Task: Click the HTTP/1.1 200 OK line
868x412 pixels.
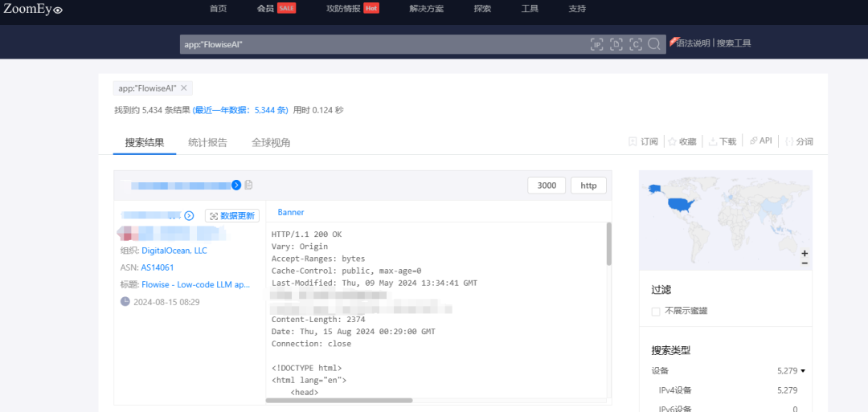Action: point(307,235)
